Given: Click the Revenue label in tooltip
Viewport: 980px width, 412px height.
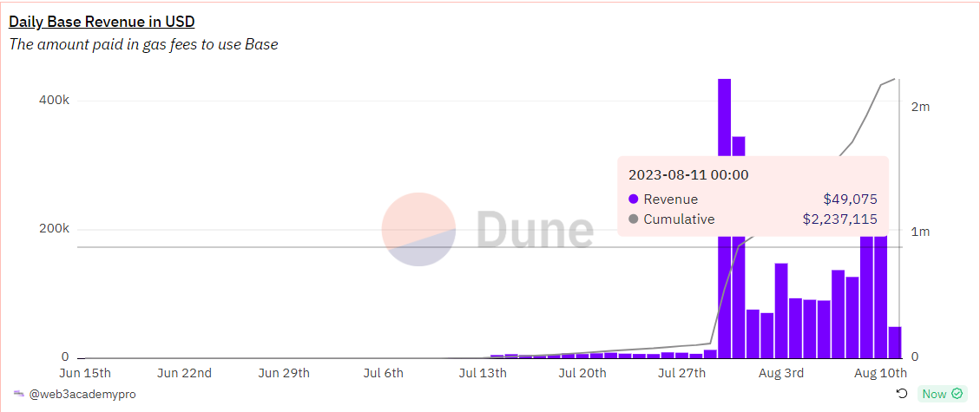Looking at the screenshot, I should click(x=671, y=199).
